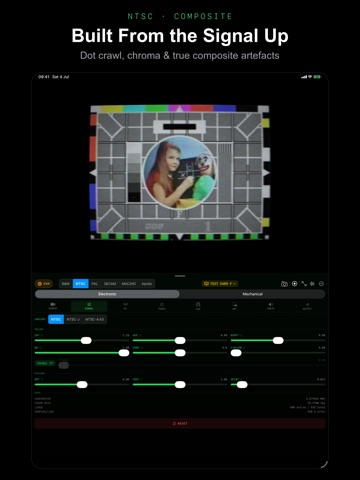Adjust the BRT brightness slider
360x480 pixels.
[82, 385]
